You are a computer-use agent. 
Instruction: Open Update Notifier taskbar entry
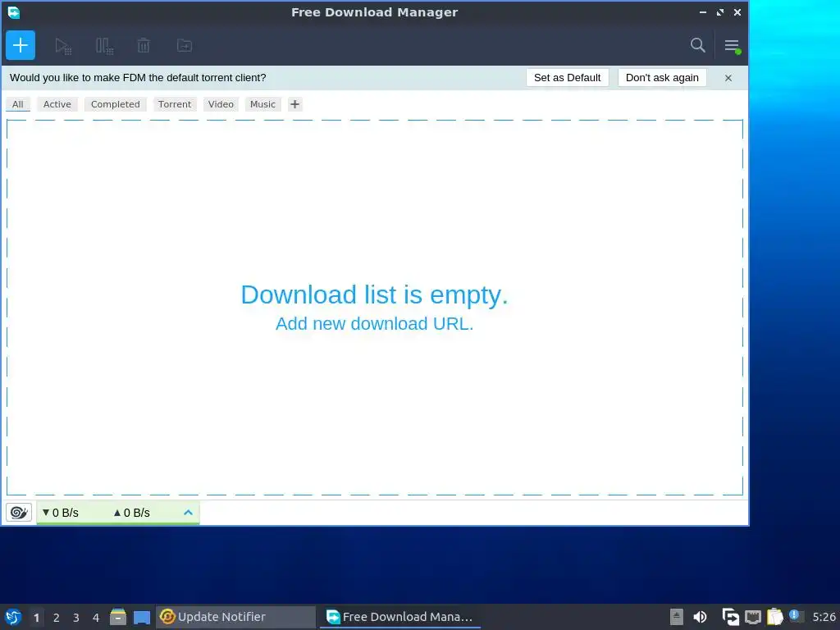pyautogui.click(x=235, y=617)
